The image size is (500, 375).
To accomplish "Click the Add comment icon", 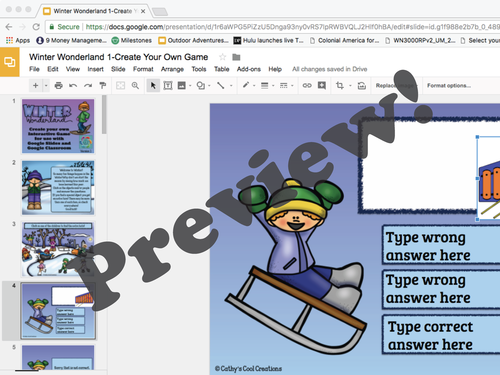I will (x=322, y=86).
